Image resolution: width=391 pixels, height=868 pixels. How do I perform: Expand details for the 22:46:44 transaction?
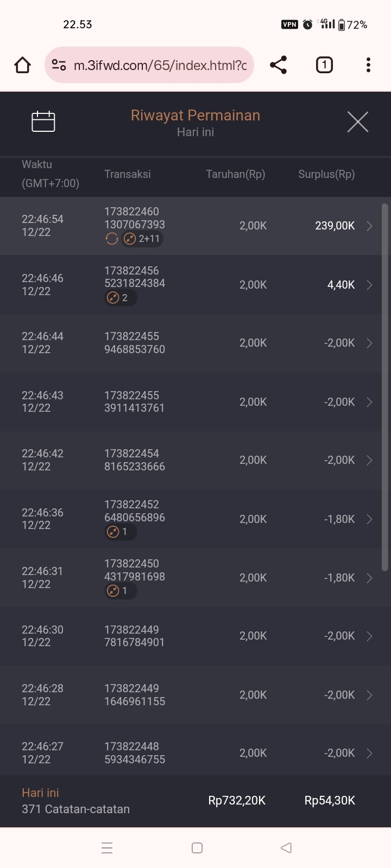point(369,343)
